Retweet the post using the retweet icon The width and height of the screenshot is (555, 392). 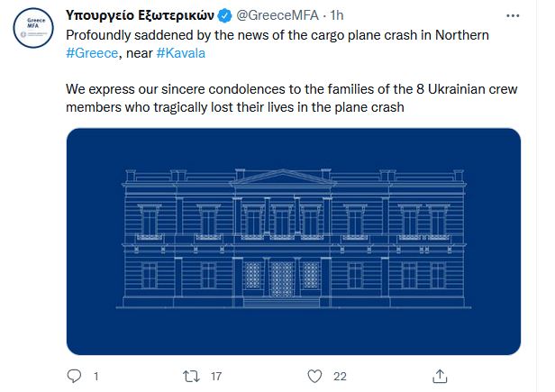coord(192,374)
